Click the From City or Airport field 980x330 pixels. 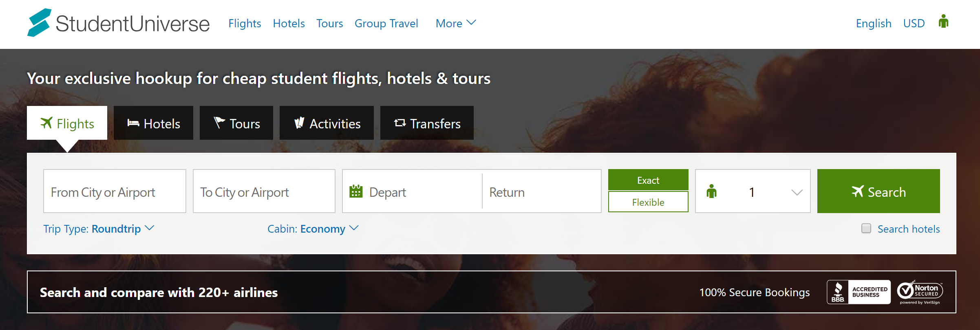115,191
